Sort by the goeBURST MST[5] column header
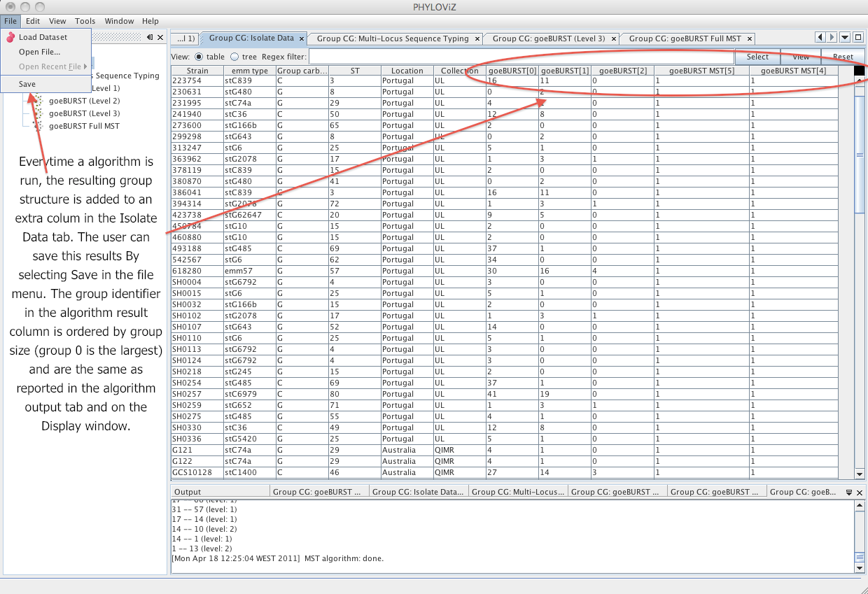Screen dimensions: 868x594 point(702,71)
